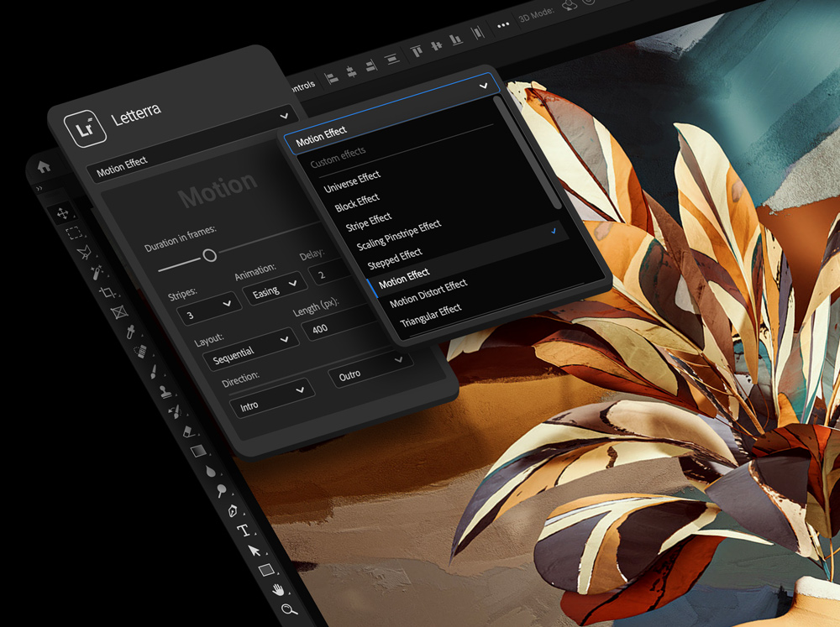The width and height of the screenshot is (840, 627).
Task: Choose Stepped Effect from the list
Action: (395, 259)
